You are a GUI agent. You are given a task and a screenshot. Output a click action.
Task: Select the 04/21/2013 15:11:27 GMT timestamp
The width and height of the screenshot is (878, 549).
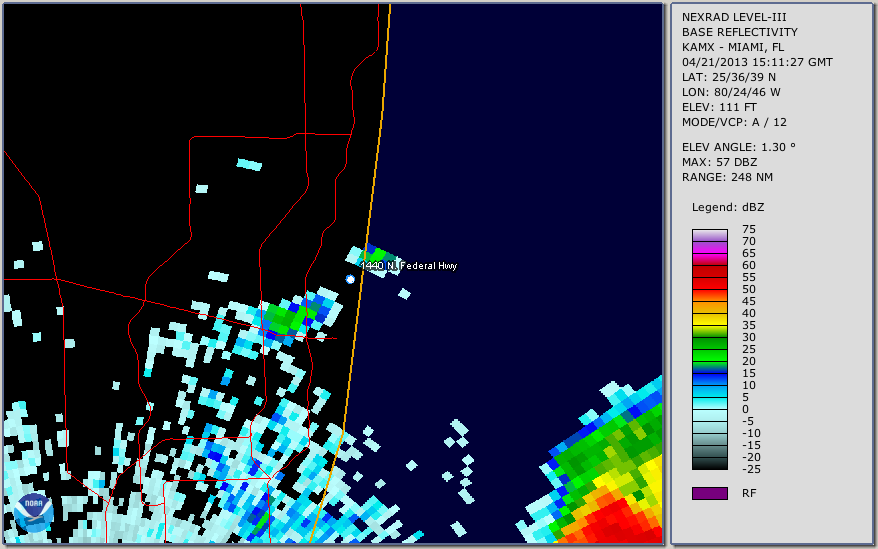click(757, 62)
